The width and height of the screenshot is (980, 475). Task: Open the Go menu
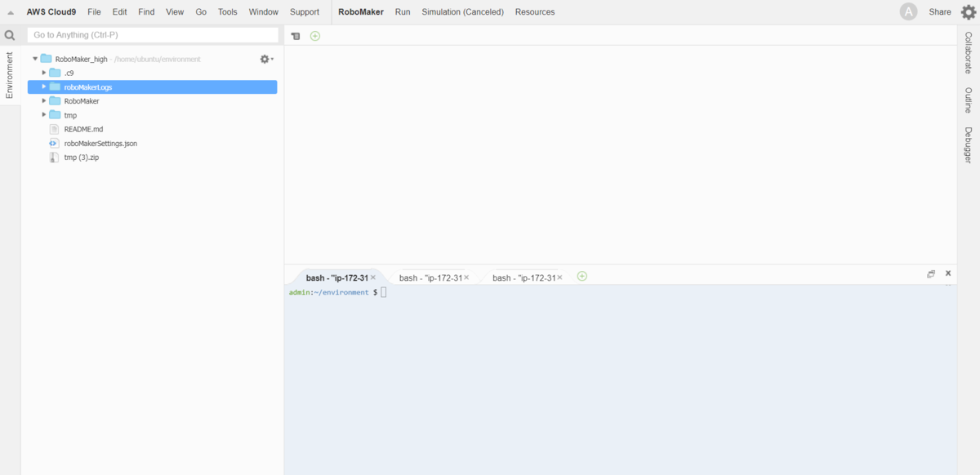(201, 12)
